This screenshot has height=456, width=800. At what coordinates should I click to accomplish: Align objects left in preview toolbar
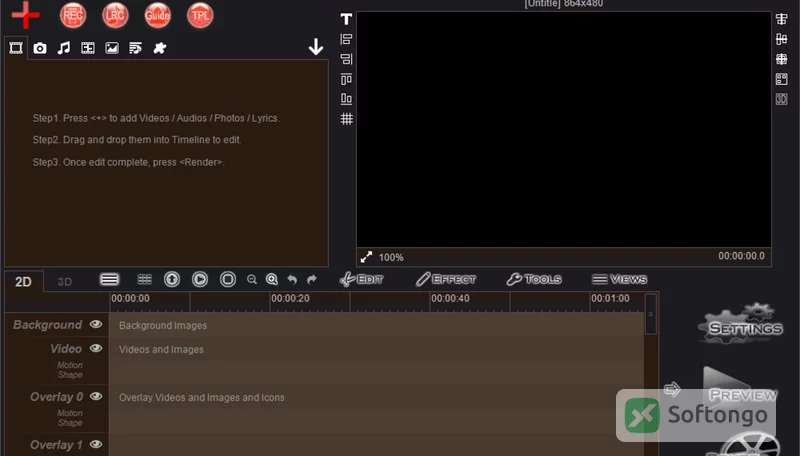click(346, 39)
